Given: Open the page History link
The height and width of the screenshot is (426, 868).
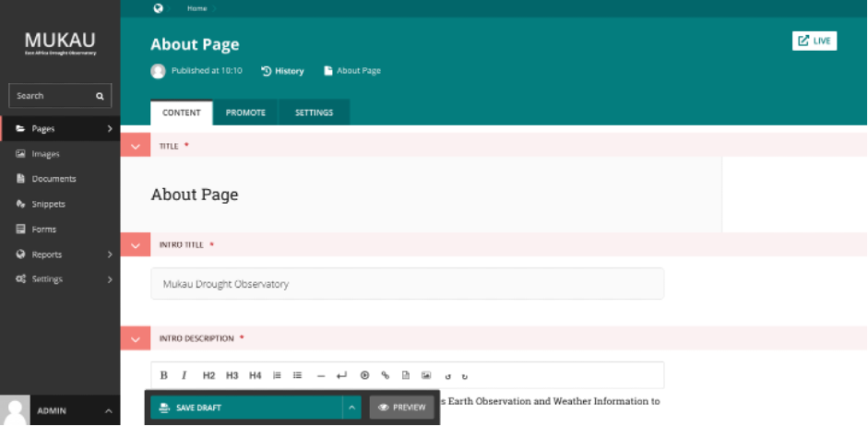Looking at the screenshot, I should pos(283,71).
